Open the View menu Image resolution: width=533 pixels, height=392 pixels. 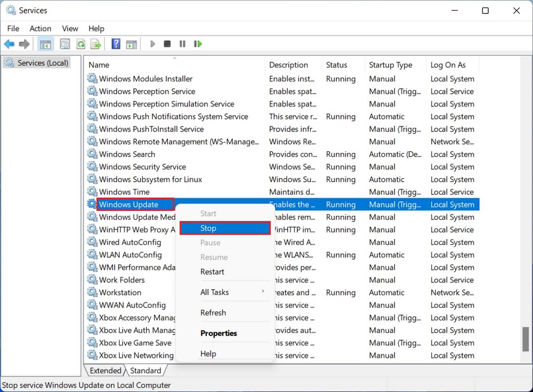coord(70,29)
